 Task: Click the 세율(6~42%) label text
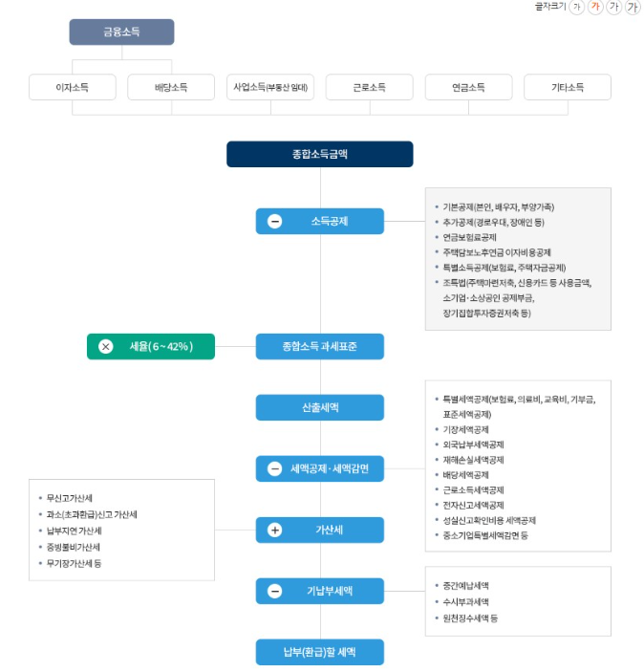161,346
